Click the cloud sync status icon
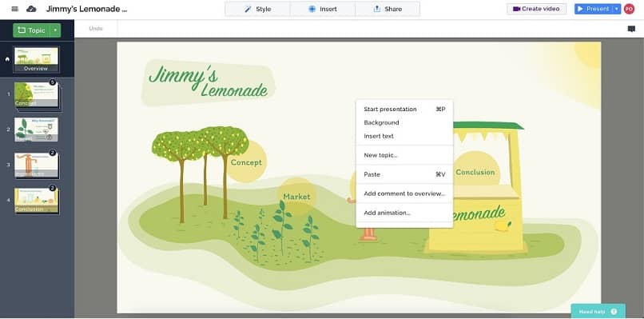Image resolution: width=644 pixels, height=319 pixels. coord(31,9)
